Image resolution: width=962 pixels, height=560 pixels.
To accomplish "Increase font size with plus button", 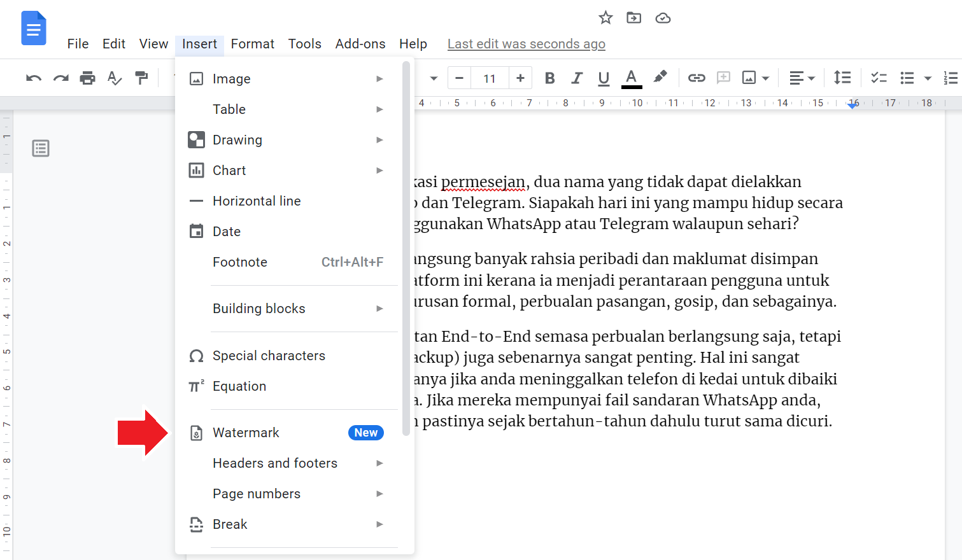I will click(x=520, y=78).
